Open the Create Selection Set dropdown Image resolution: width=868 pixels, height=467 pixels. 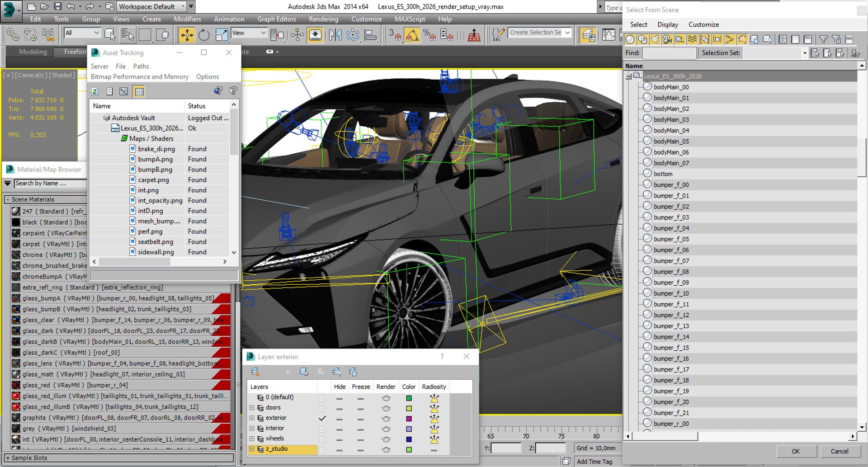[x=540, y=33]
